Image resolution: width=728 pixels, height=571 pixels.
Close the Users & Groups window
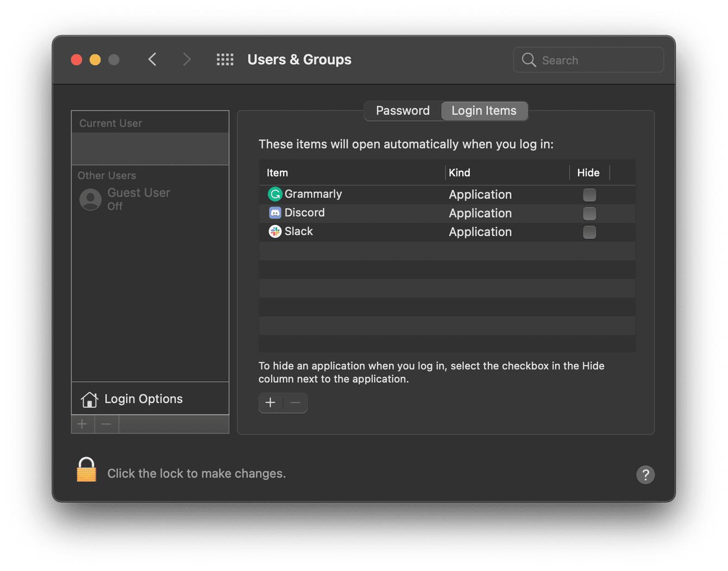(77, 60)
